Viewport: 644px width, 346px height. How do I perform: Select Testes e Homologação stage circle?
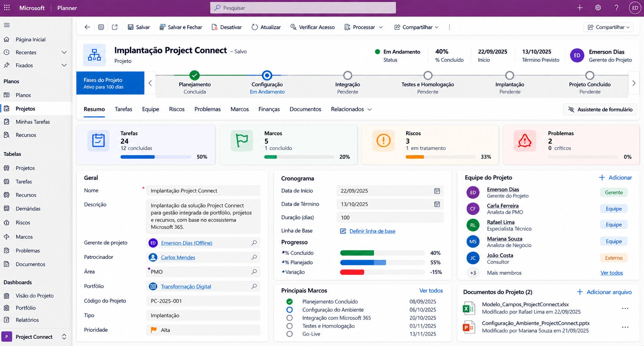428,75
